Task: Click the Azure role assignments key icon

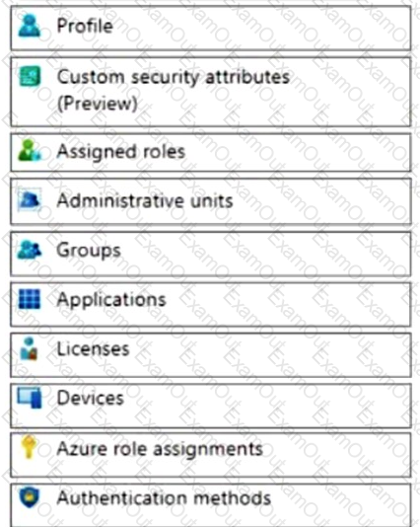Action: tap(29, 447)
